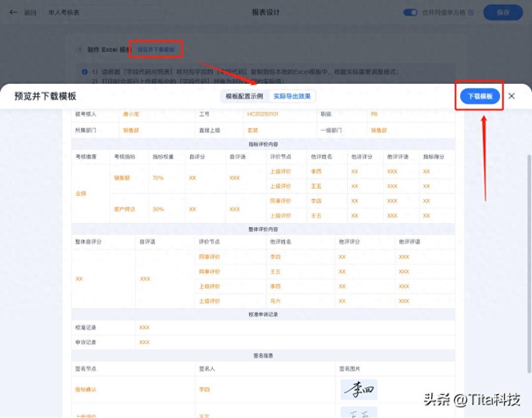Click the 校准申诉记录 section header
The image size is (532, 418).
[263, 314]
